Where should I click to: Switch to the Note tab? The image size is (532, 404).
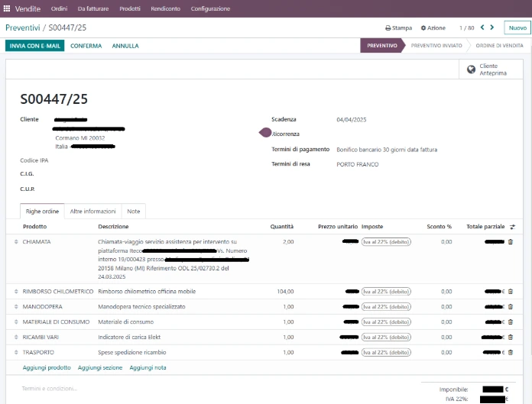pyautogui.click(x=134, y=211)
